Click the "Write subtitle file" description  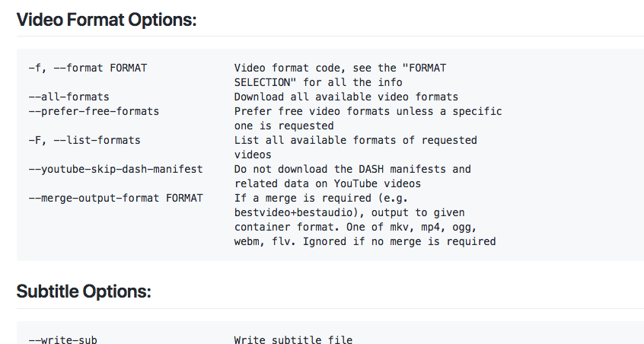(x=293, y=339)
